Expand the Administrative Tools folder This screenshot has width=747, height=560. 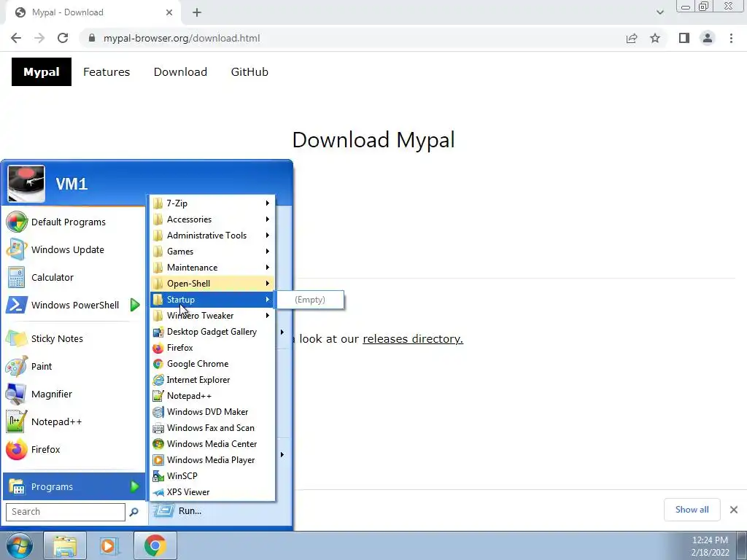click(212, 236)
